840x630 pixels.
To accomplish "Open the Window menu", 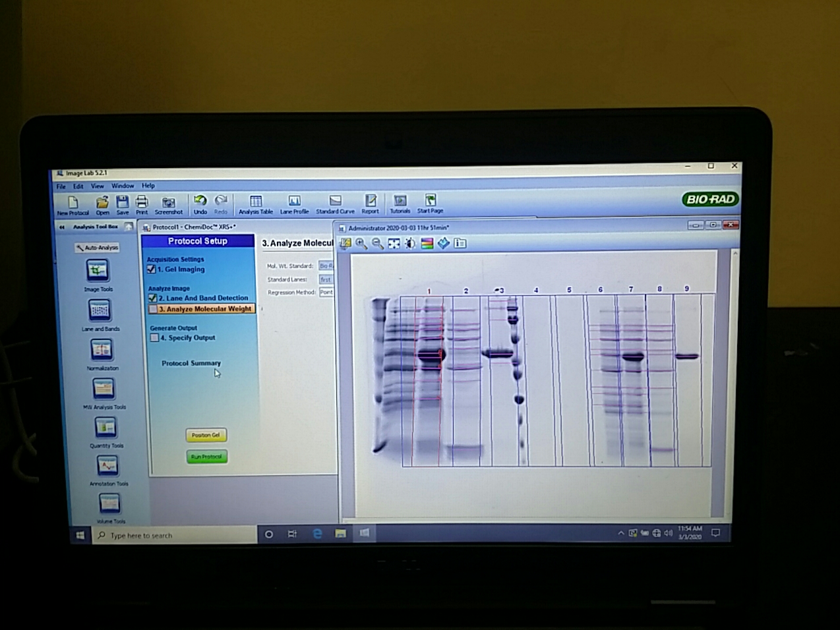I will click(x=123, y=186).
